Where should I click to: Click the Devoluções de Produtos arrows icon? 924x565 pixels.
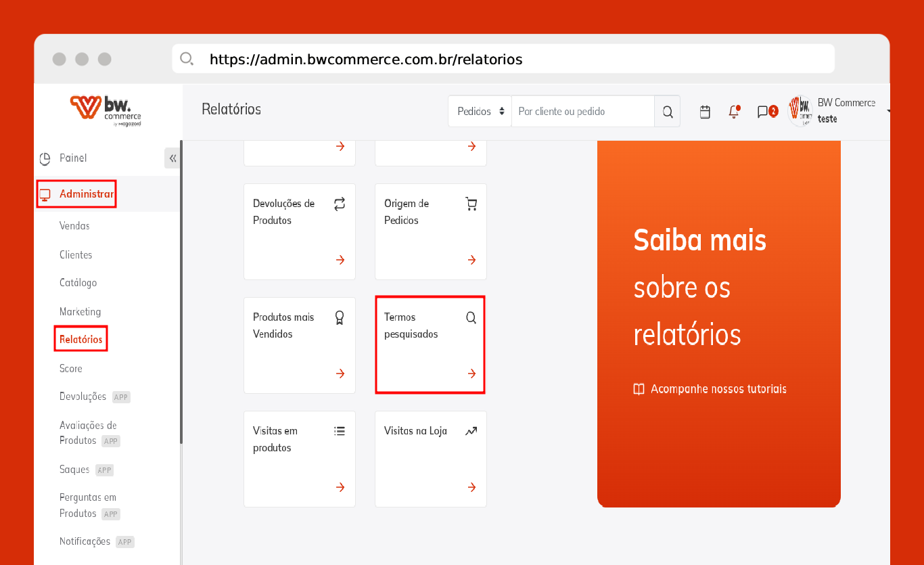click(340, 204)
